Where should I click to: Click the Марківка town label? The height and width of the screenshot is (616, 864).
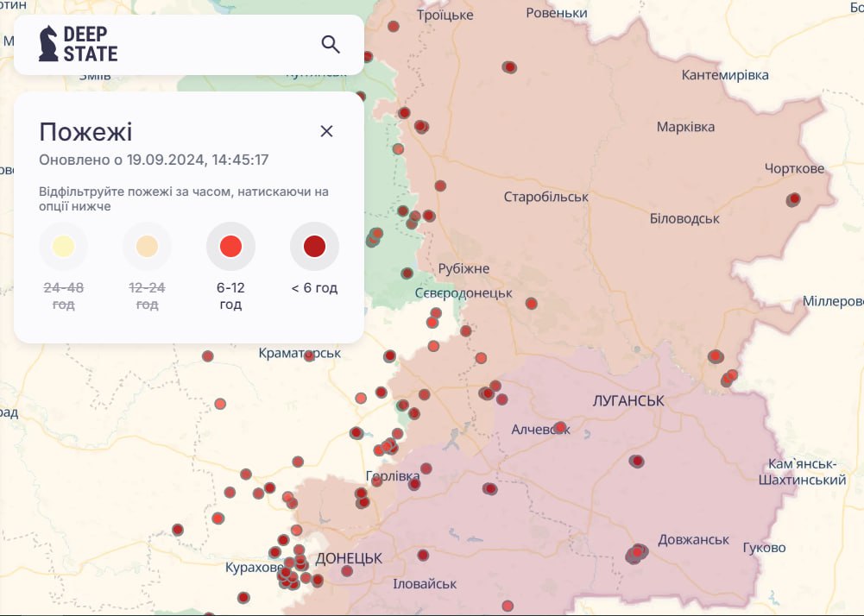(x=685, y=127)
